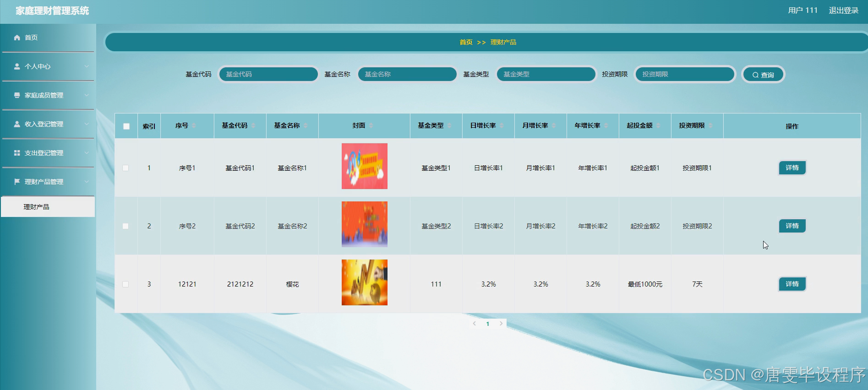This screenshot has width=868, height=390.
Task: Open 详情 for 基金名称1 row
Action: coord(792,168)
